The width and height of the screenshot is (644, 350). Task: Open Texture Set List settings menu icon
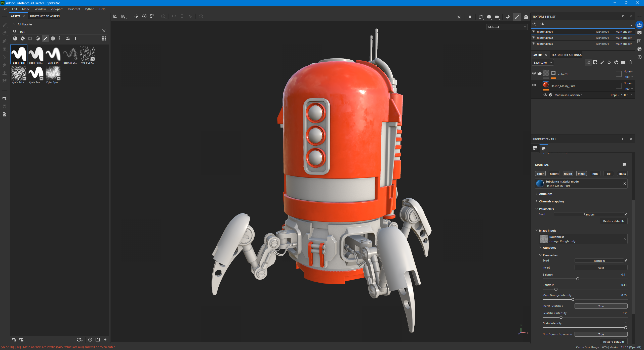pos(630,24)
